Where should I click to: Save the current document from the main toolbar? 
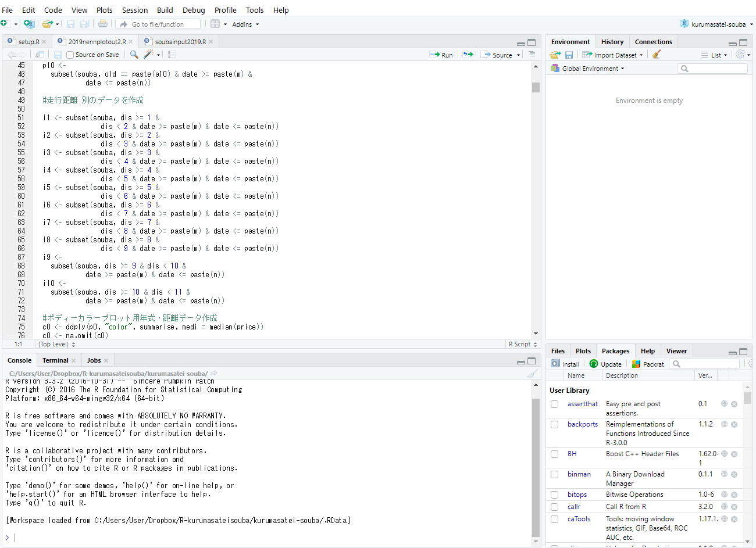(70, 24)
